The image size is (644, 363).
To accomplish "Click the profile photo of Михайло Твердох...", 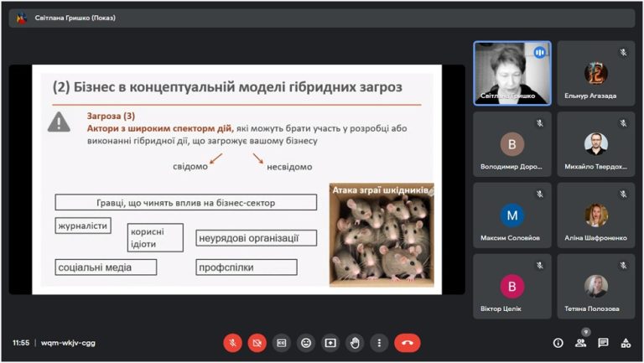I will pos(596,143).
